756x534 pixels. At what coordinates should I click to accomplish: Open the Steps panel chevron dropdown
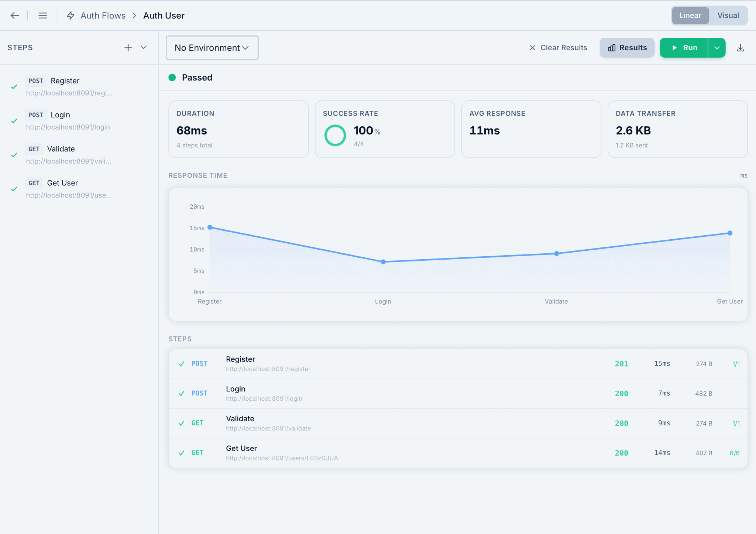click(x=144, y=47)
